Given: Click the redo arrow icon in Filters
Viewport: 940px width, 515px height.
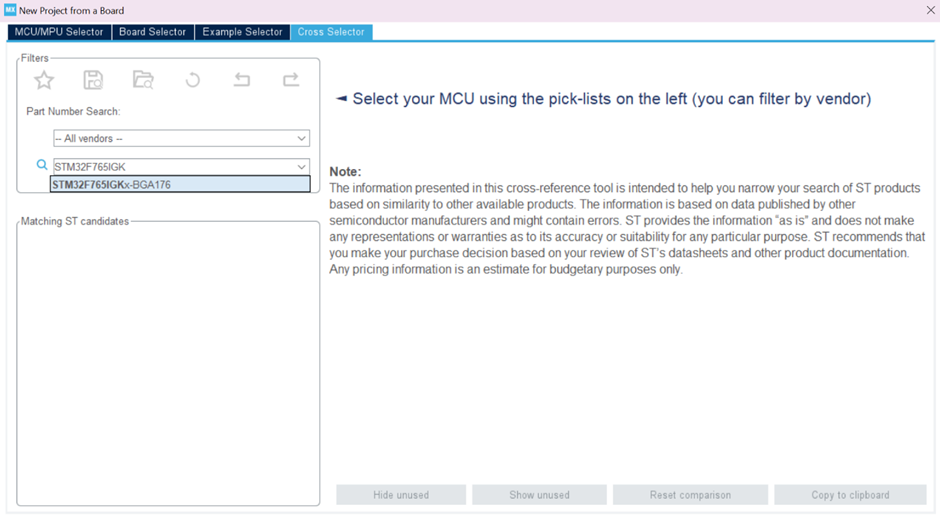Looking at the screenshot, I should [291, 80].
